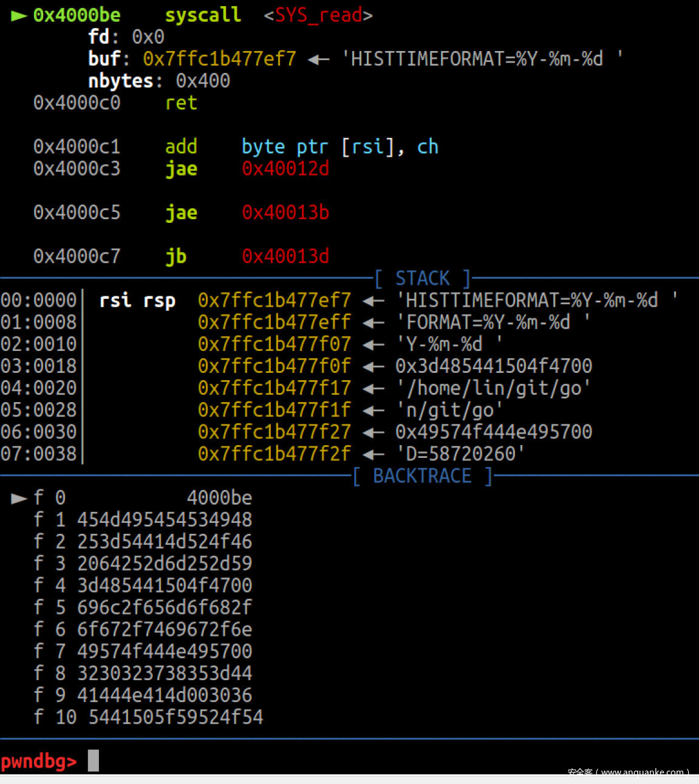Click the arrow beside stack entry 0x7ffc1b477f0f
Screen dimensions: 699x784
tap(373, 366)
